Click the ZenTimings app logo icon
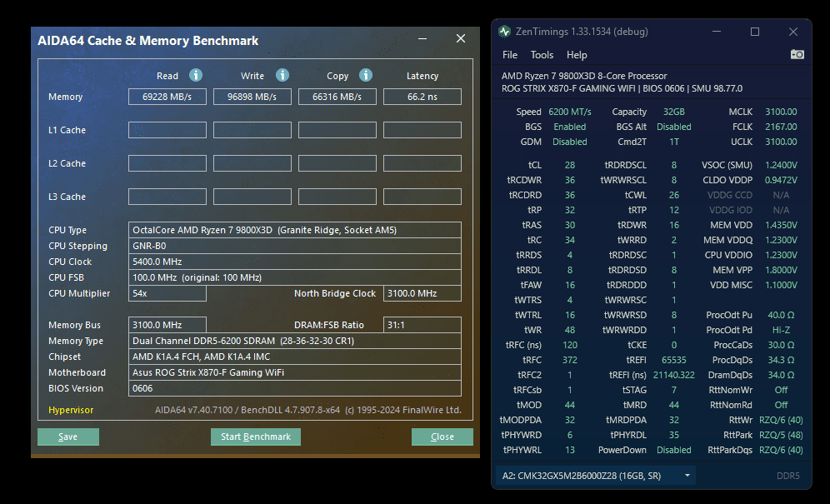 coord(504,31)
